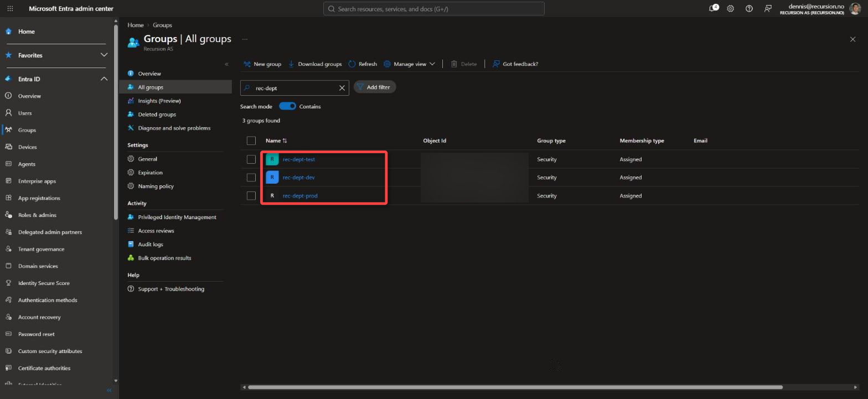Open the Overview item in Groups menu
This screenshot has height=399, width=868.
coord(149,74)
